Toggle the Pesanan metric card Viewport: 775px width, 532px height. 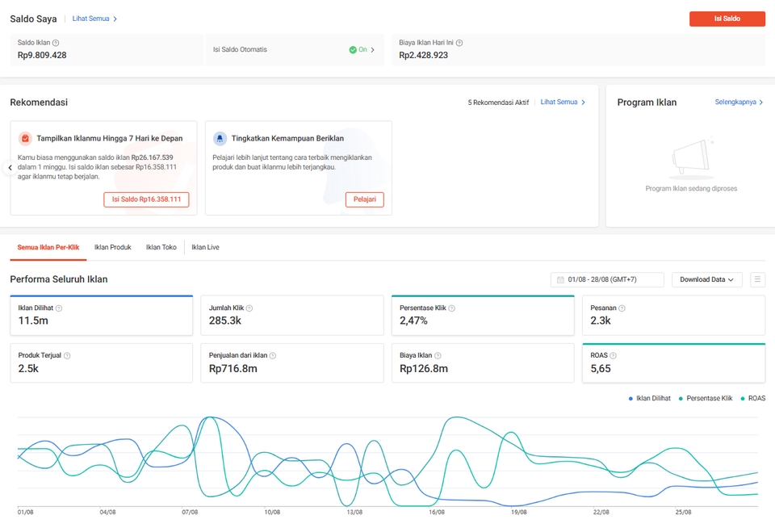pyautogui.click(x=672, y=315)
